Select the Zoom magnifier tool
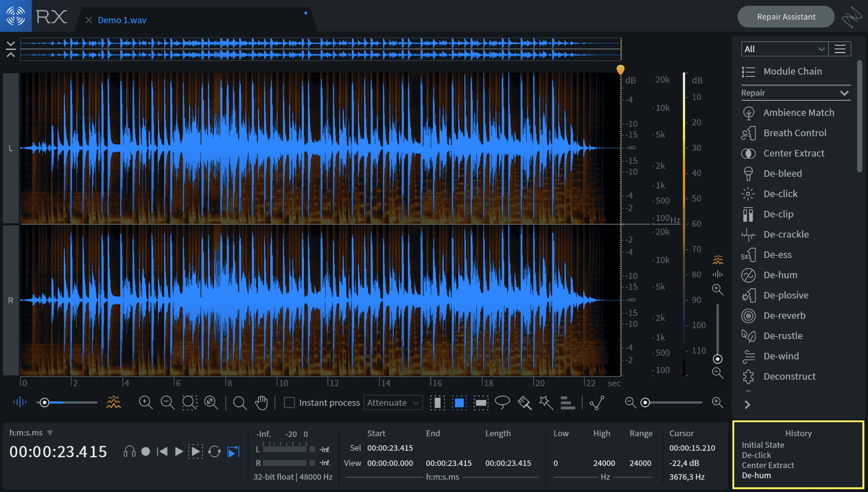Image resolution: width=868 pixels, height=492 pixels. coord(240,403)
